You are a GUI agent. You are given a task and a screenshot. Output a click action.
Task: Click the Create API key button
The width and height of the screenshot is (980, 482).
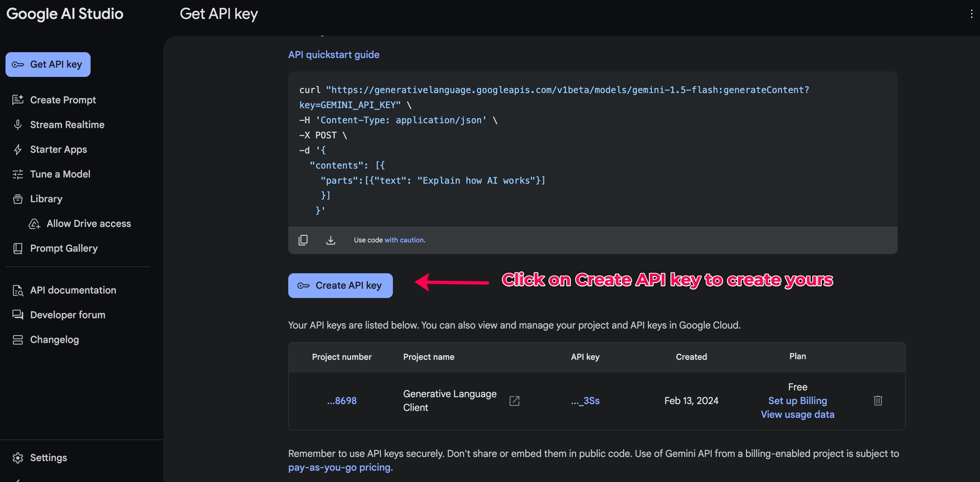coord(340,286)
